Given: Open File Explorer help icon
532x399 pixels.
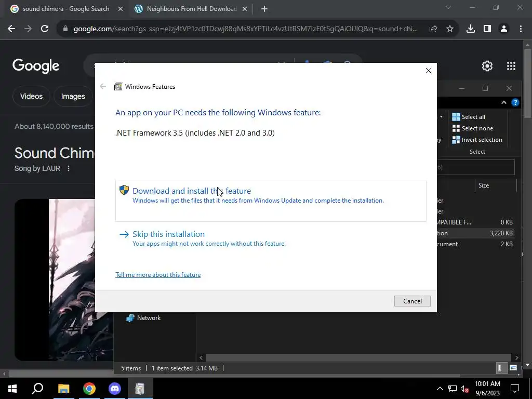Looking at the screenshot, I should tap(515, 102).
